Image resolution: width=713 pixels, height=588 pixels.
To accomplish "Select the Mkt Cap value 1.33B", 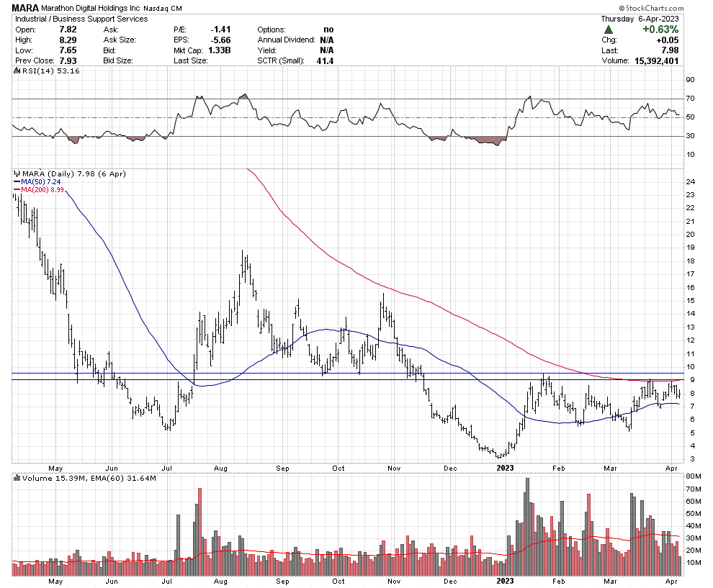I will pyautogui.click(x=220, y=50).
